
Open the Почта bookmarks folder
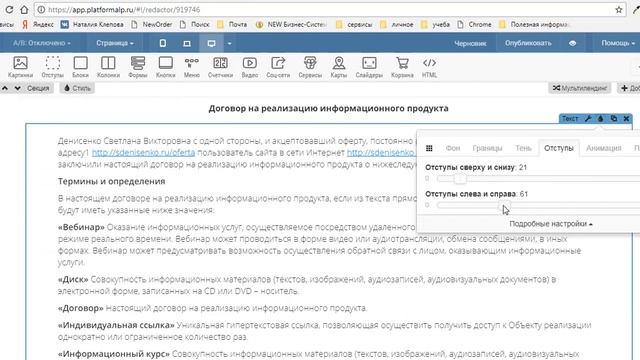[232, 24]
